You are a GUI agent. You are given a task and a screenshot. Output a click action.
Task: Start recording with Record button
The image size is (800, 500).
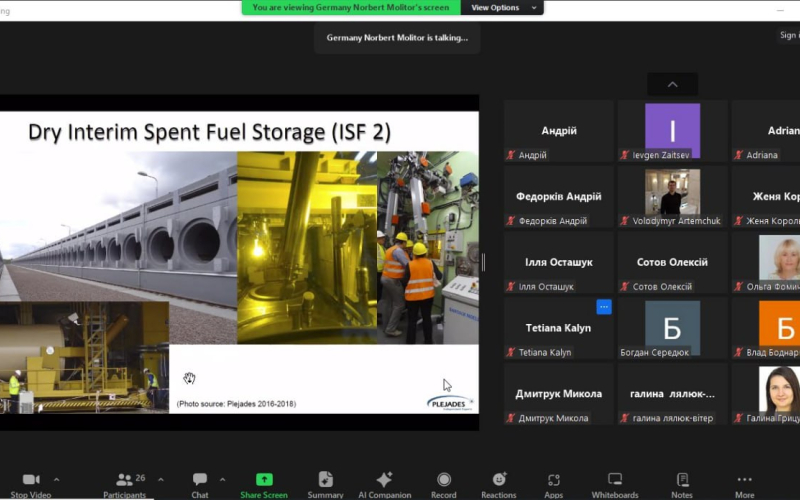[x=444, y=486]
